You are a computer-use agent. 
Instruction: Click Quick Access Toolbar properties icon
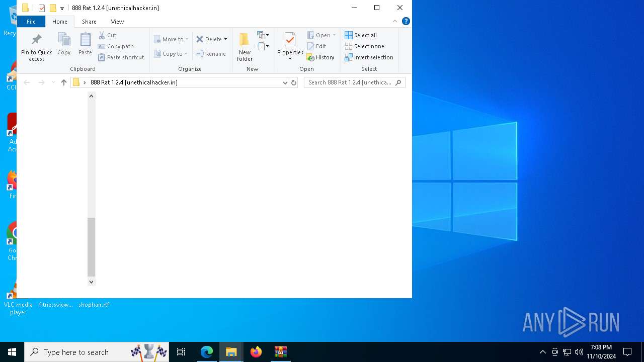42,8
